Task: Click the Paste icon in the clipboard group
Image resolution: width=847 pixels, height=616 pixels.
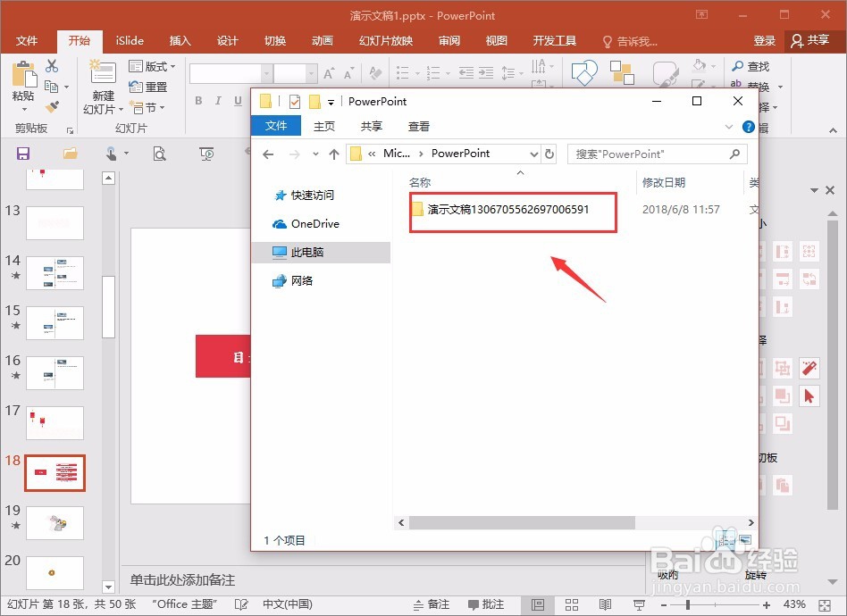Action: (23, 74)
